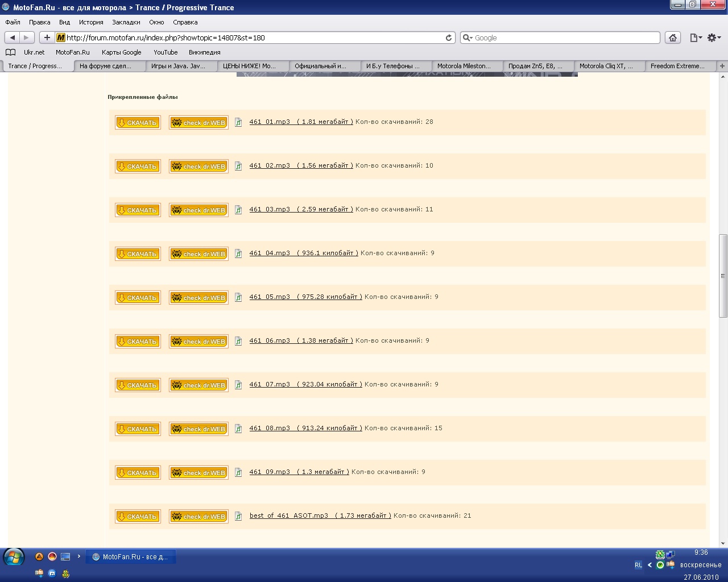Click check dr.WEB for best_of_461_ASOT.mp3

(x=198, y=517)
